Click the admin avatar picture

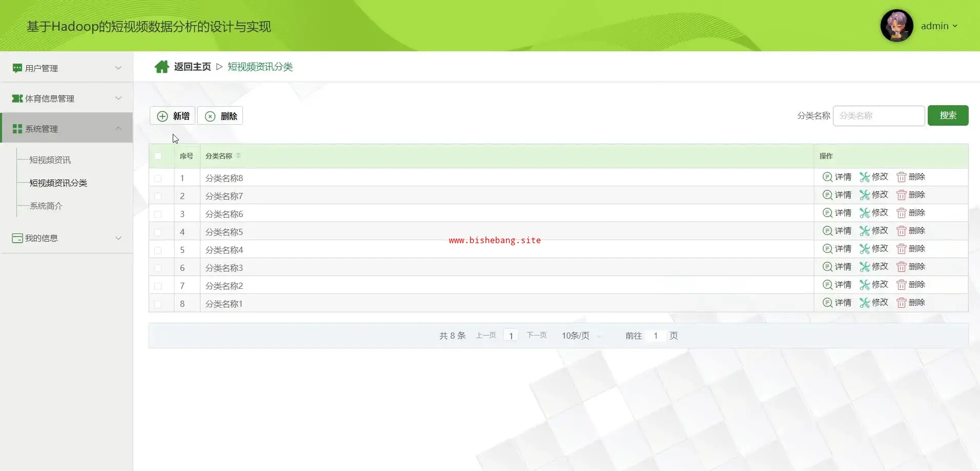click(896, 26)
